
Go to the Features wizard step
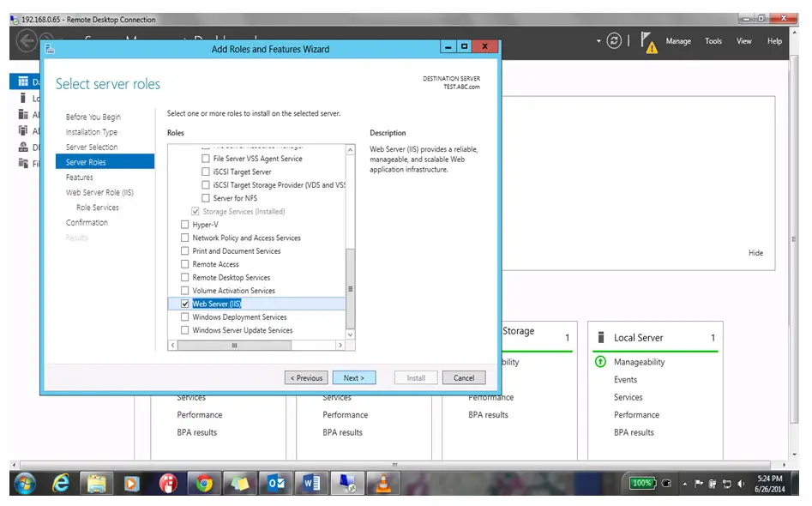pos(80,178)
